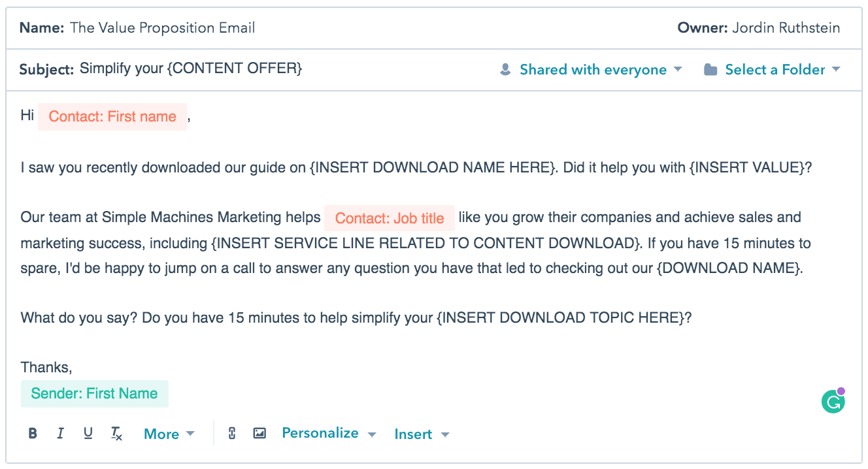Screen dimensions: 868x469
Task: Toggle bold text formatting
Action: click(33, 433)
